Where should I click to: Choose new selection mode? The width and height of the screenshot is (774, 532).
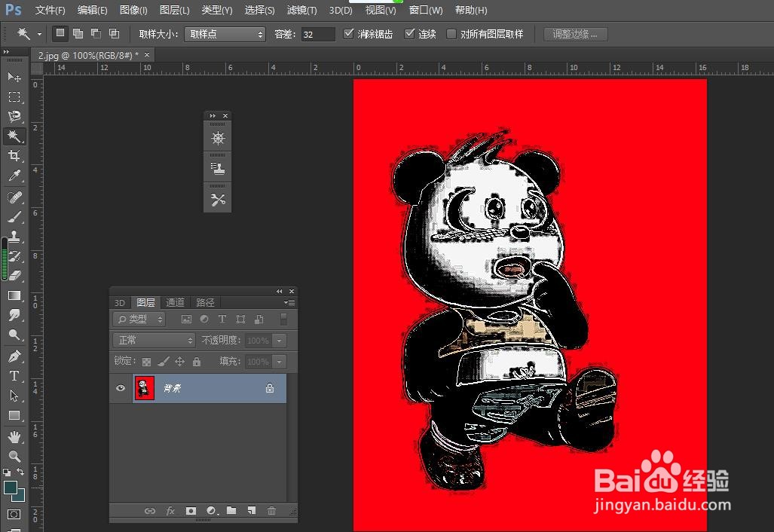click(60, 34)
